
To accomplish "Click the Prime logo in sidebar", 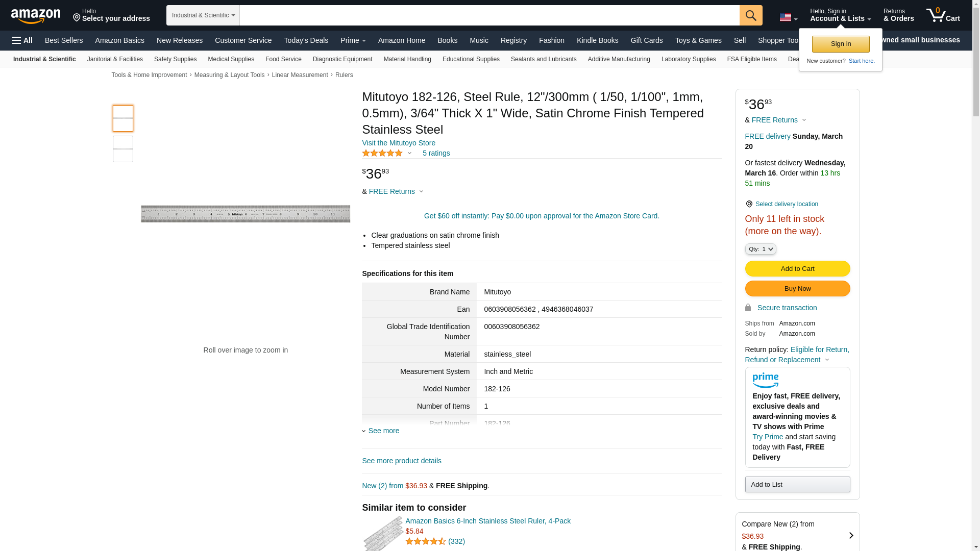I will 765,381.
